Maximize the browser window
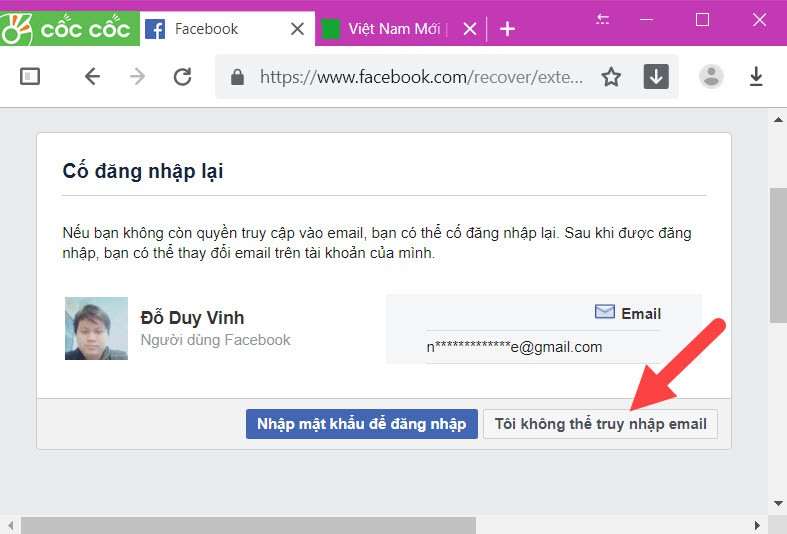Viewport: 787px width, 534px height. [x=702, y=20]
